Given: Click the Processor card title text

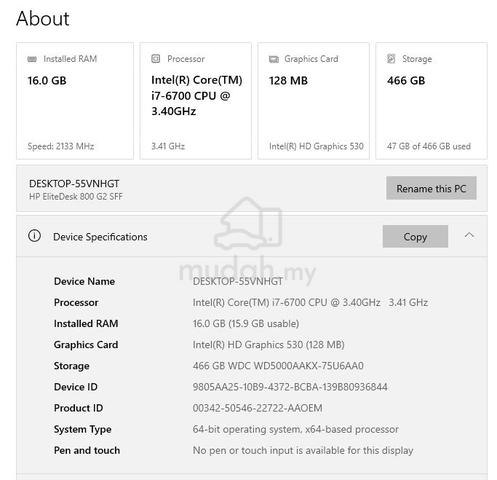Looking at the screenshot, I should pos(186,59).
